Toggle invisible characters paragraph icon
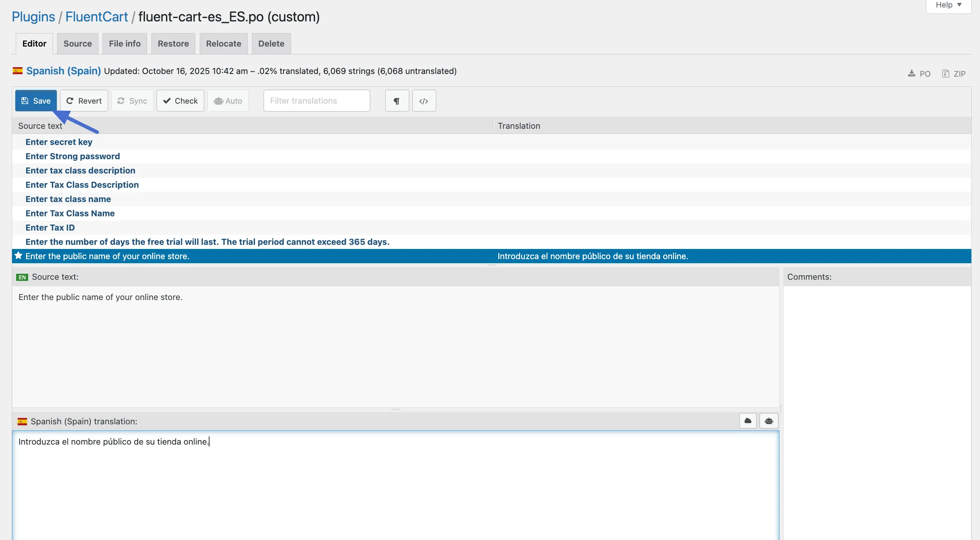Viewport: 980px width, 540px height. pyautogui.click(x=397, y=101)
